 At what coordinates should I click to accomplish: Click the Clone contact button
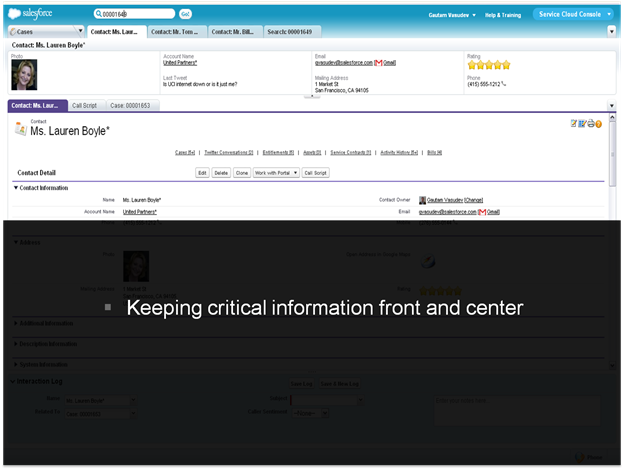pyautogui.click(x=242, y=173)
